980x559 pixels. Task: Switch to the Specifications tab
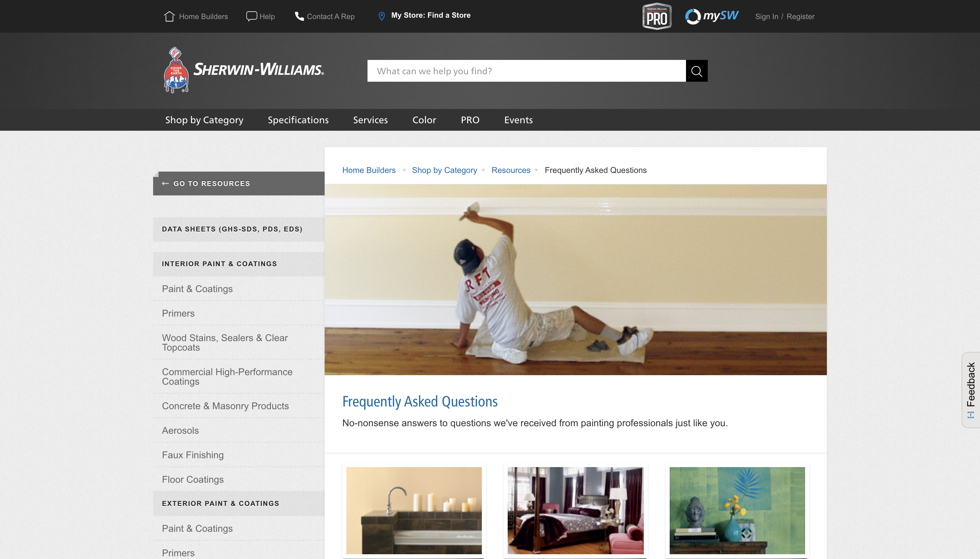pyautogui.click(x=298, y=120)
